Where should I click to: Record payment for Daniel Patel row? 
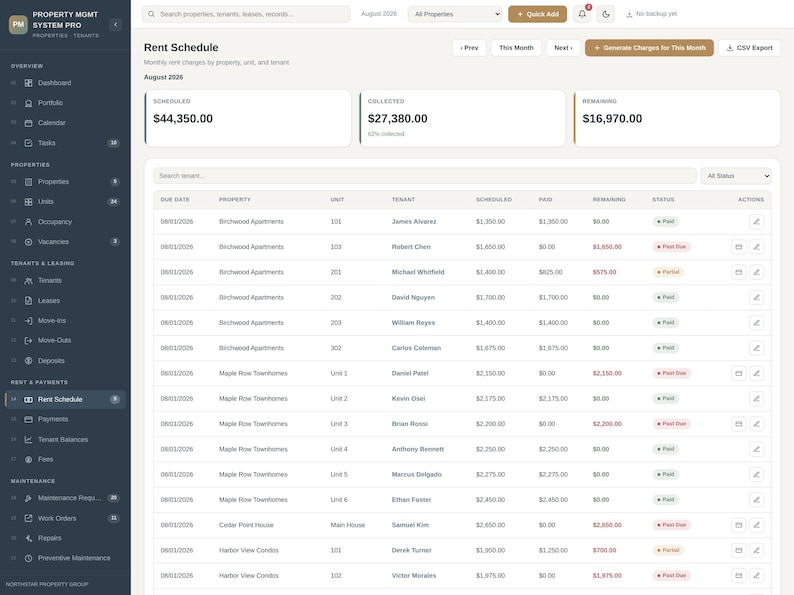tap(739, 373)
